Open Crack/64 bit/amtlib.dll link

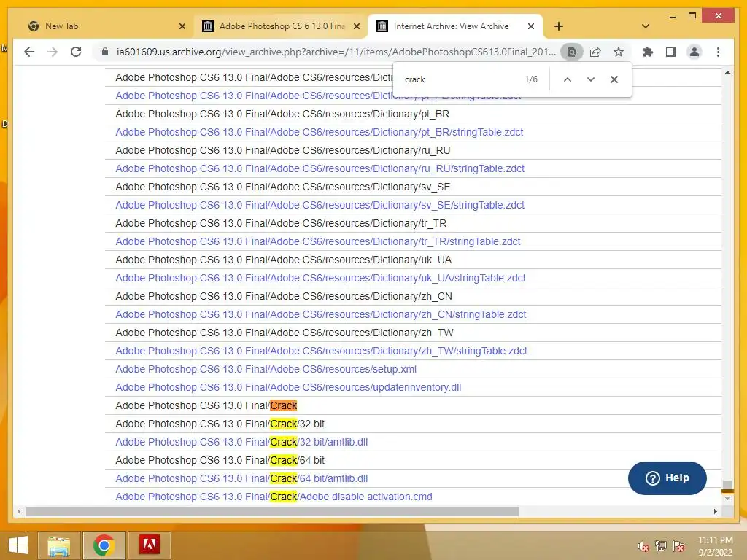tap(241, 478)
